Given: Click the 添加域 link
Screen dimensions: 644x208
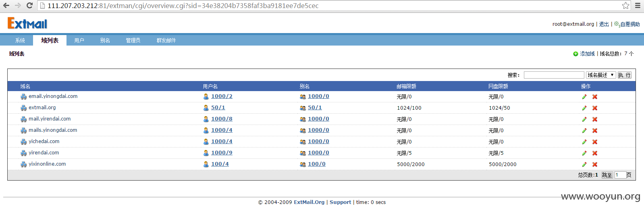Looking at the screenshot, I should [x=587, y=54].
